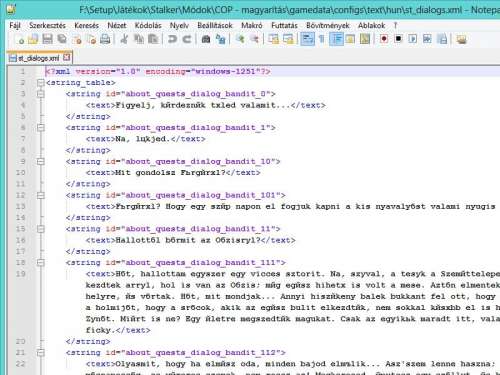This screenshot has height=375, width=500.
Task: Open the Bővítmények menu
Action: pyautogui.click(x=328, y=25)
